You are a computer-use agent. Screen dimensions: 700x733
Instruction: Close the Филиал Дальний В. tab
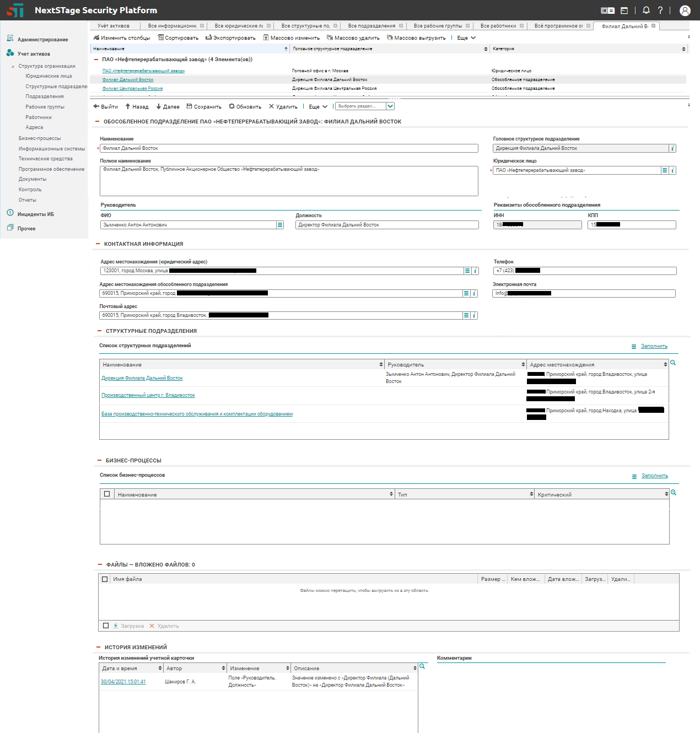pos(654,26)
